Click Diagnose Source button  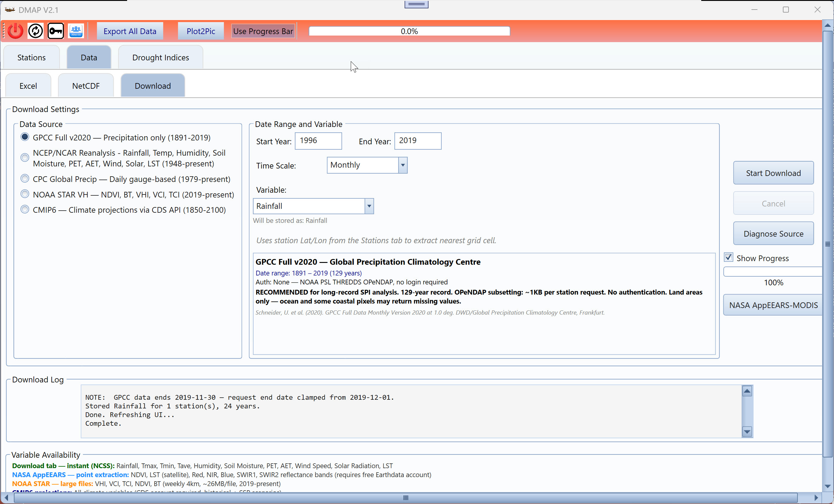pos(773,233)
